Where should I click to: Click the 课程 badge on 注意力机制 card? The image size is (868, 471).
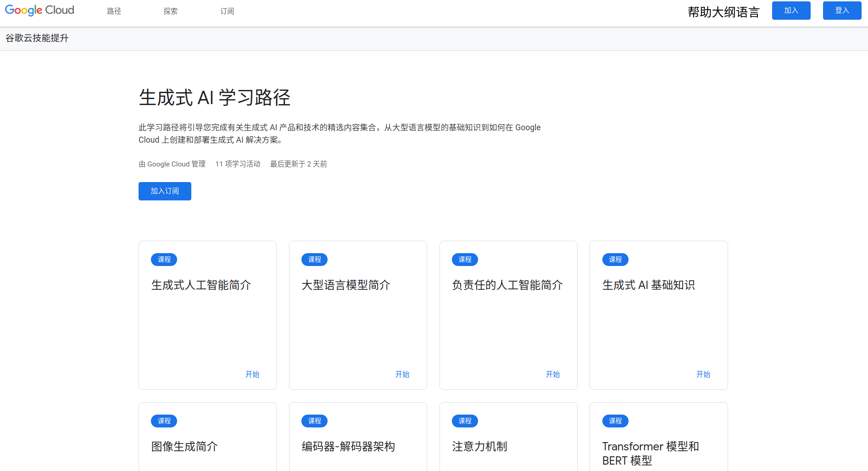465,421
